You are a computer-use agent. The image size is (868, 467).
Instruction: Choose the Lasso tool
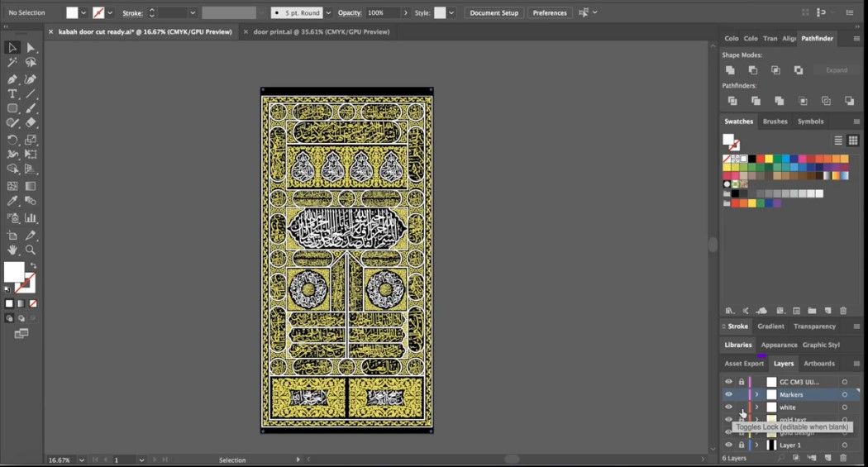point(31,63)
